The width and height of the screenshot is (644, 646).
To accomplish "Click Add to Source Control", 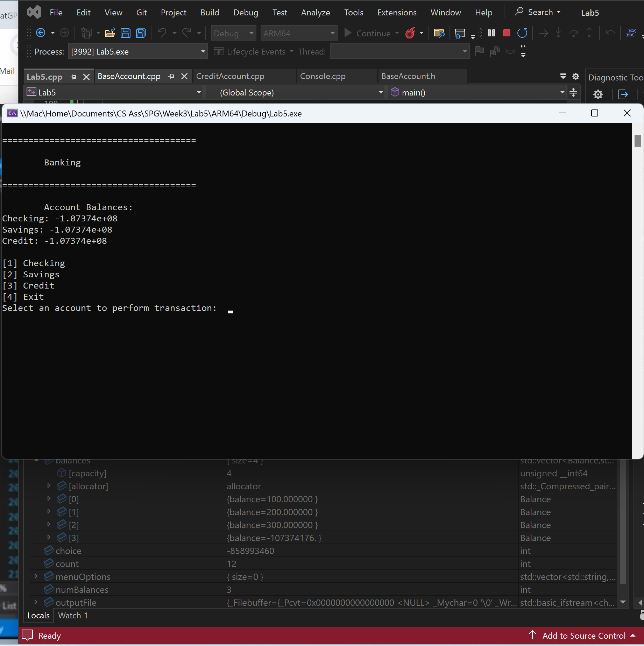I will point(583,636).
